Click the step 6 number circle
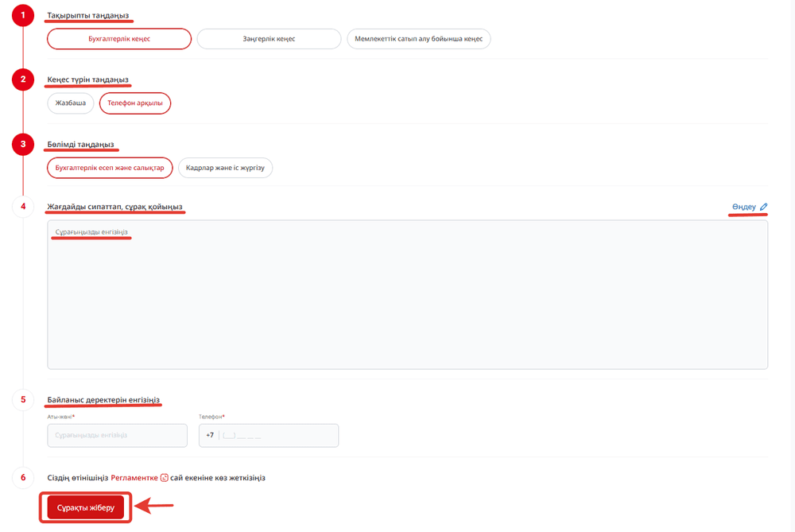Screen dimensions: 795x532 coord(23,478)
